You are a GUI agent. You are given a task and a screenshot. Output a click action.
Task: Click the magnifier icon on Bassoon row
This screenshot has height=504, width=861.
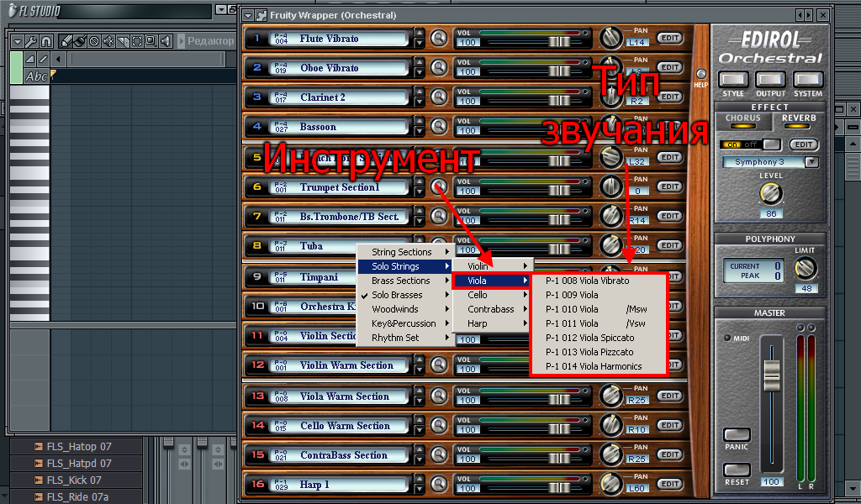point(438,127)
